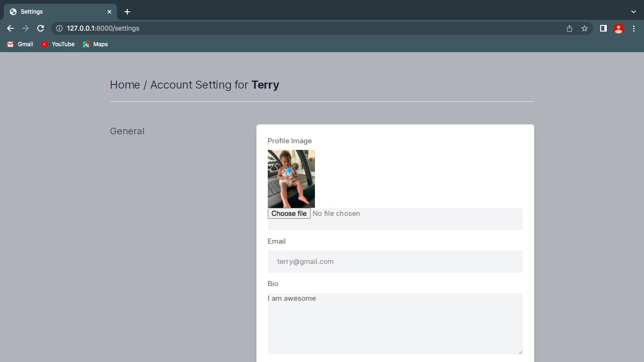The height and width of the screenshot is (362, 644).
Task: Go back to the previous page
Action: (x=10, y=28)
